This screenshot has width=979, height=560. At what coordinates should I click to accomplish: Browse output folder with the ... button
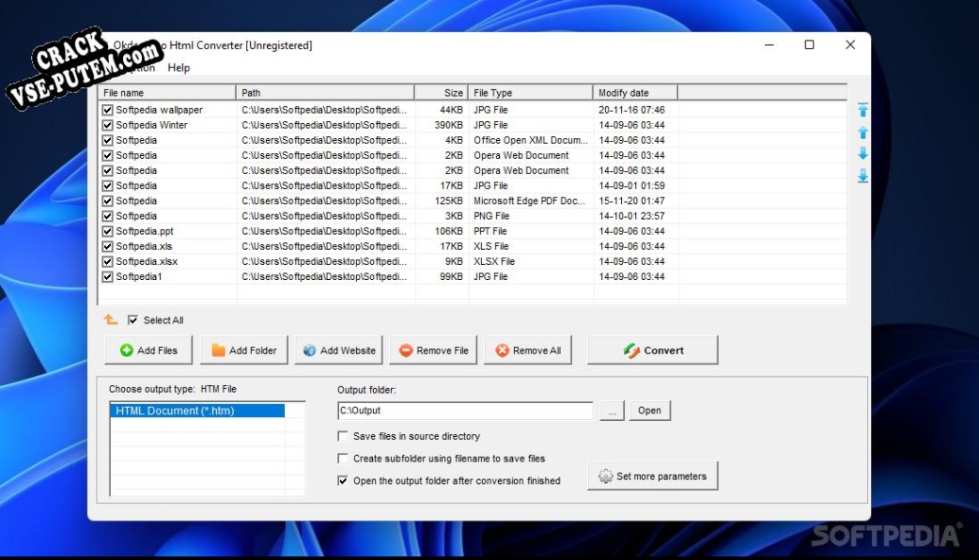pyautogui.click(x=611, y=411)
